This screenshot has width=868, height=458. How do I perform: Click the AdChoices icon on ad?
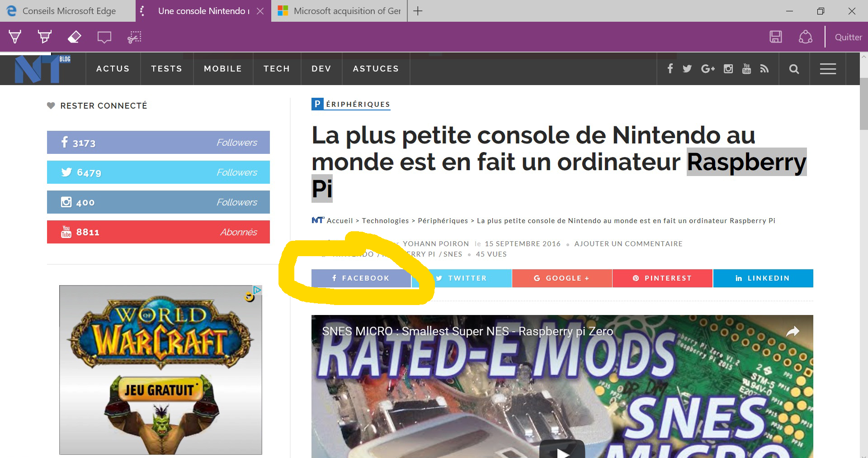(257, 290)
